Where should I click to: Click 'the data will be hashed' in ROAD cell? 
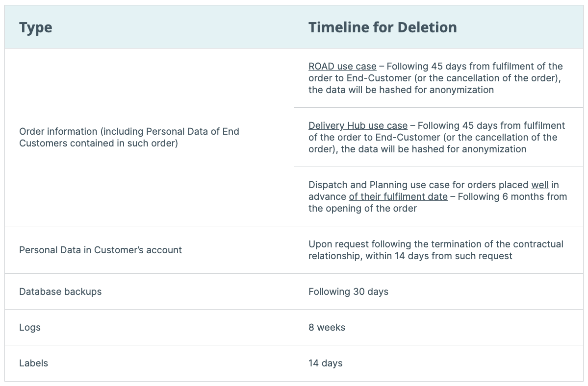pos(366,90)
